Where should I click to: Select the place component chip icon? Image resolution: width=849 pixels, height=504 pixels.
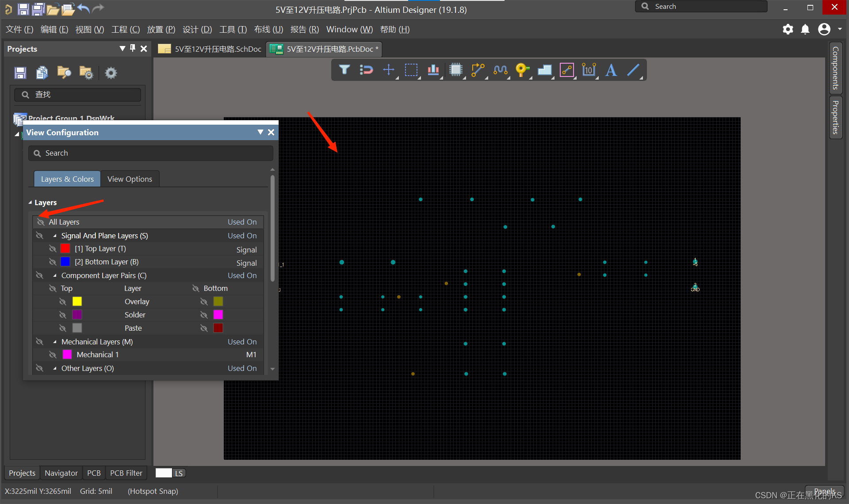455,70
